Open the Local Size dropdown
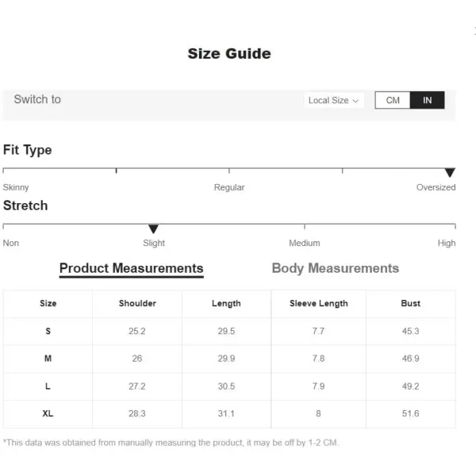The width and height of the screenshot is (476, 476). pyautogui.click(x=333, y=101)
